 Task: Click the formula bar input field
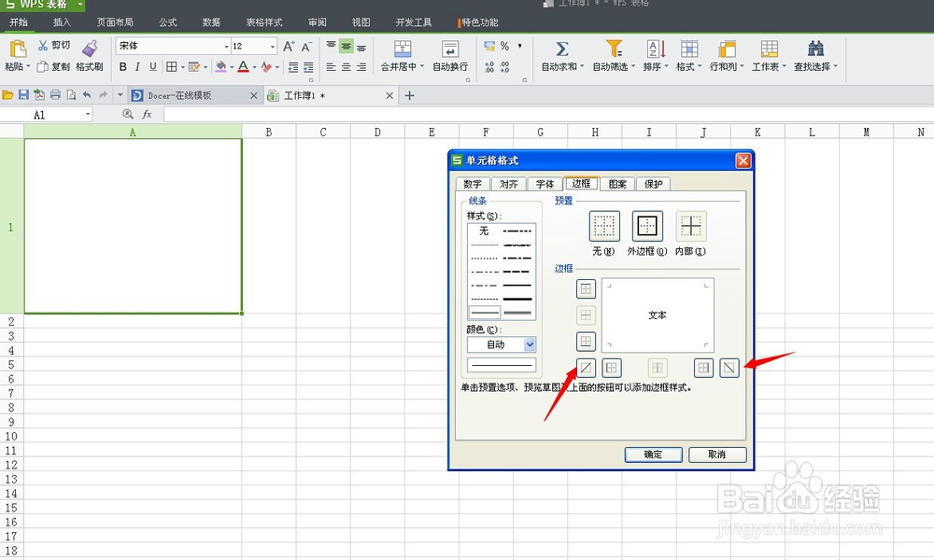tap(548, 114)
